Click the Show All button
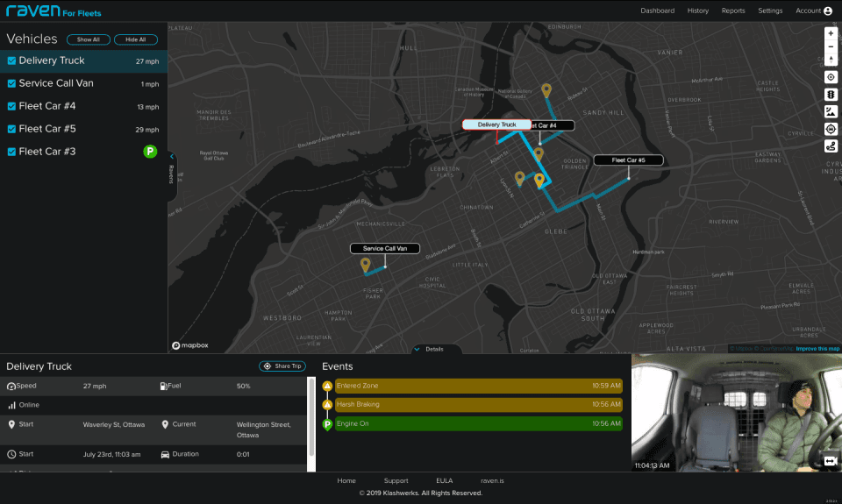Viewport: 842px width, 504px height. [88, 39]
